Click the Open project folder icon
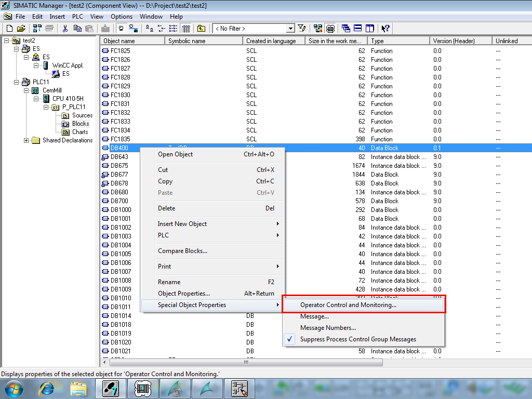532x399 pixels. [21, 29]
